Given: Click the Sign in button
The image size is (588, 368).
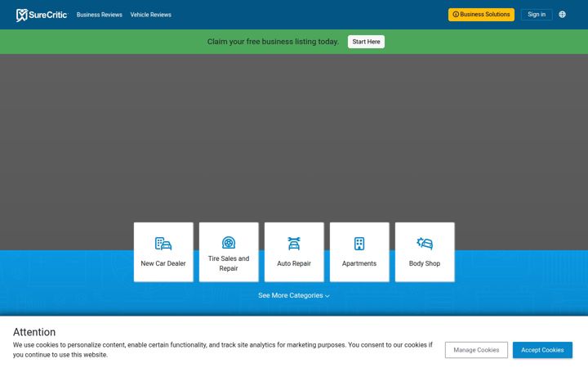Looking at the screenshot, I should (537, 14).
